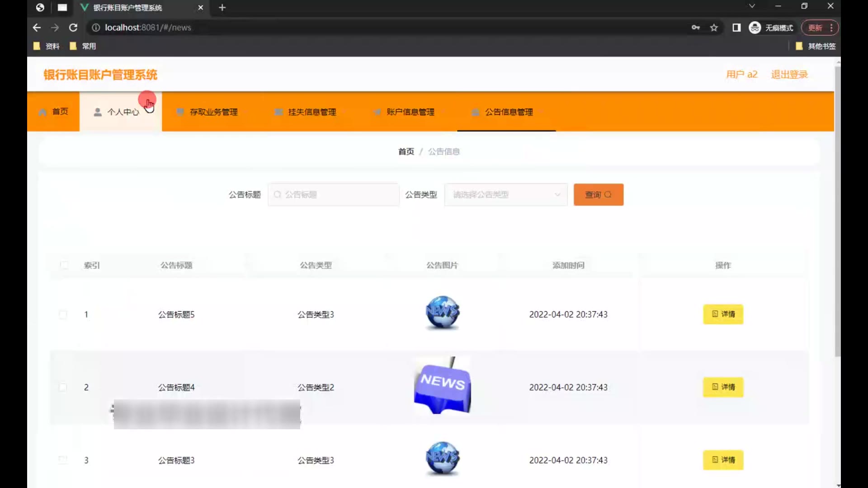
Task: Toggle the select-all checkbox in the table header
Action: (x=64, y=265)
